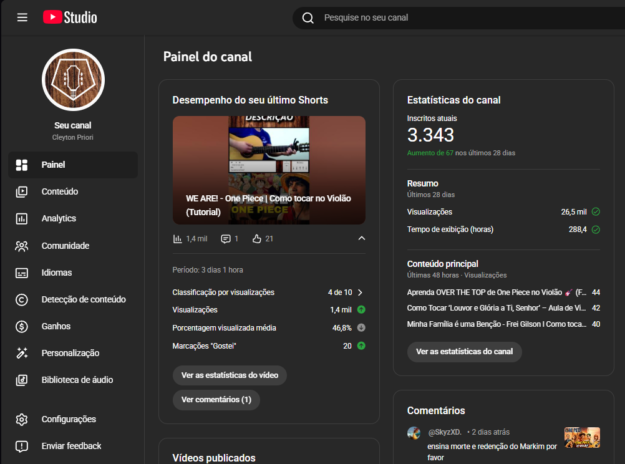
Task: Click the gray indicator beside Porcentagem visualizada média
Action: click(x=361, y=328)
